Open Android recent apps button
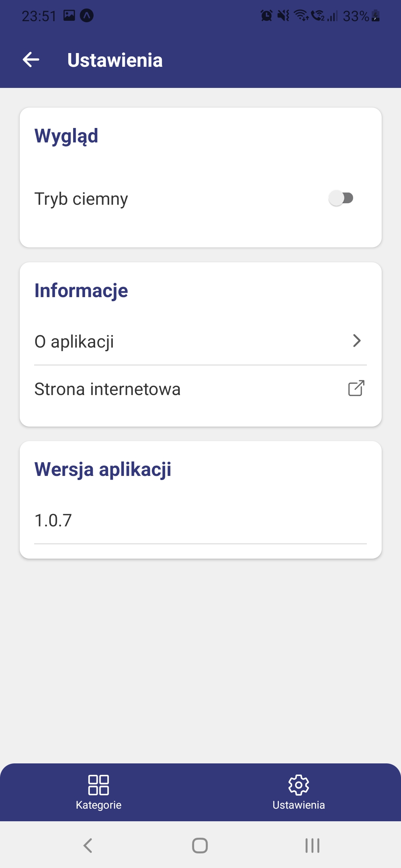 click(x=312, y=845)
